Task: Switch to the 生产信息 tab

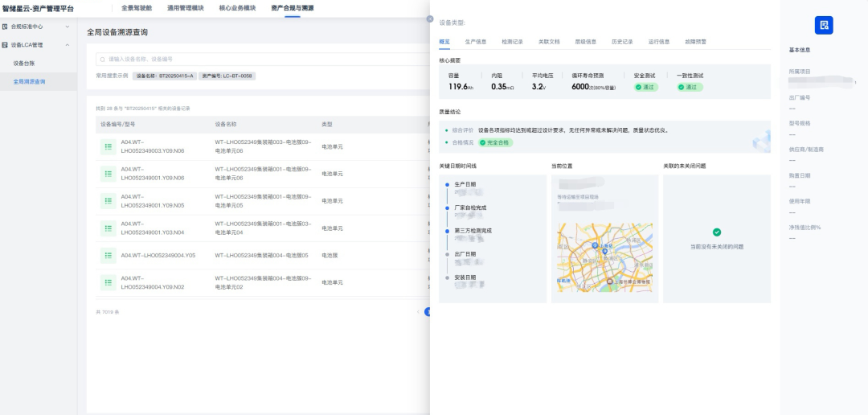Action: click(476, 41)
